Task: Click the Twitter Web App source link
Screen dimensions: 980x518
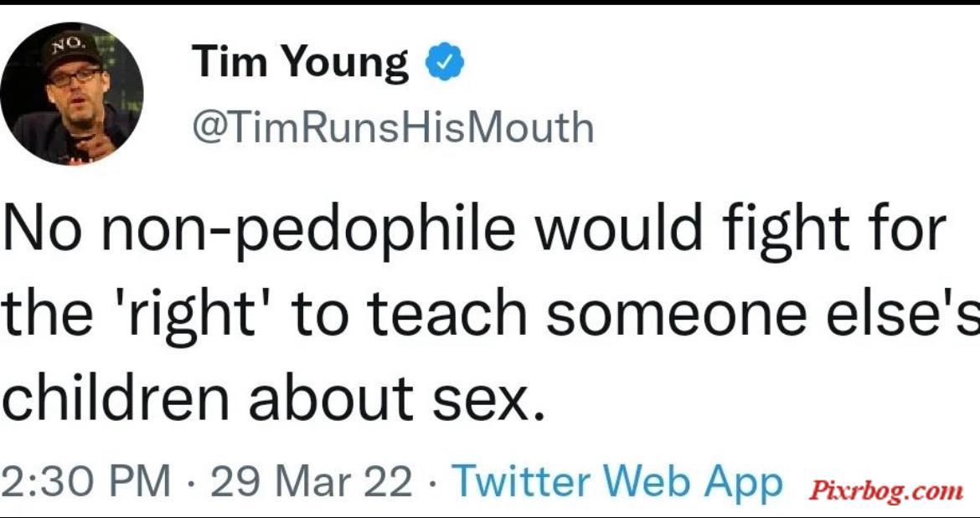Action: [616, 482]
